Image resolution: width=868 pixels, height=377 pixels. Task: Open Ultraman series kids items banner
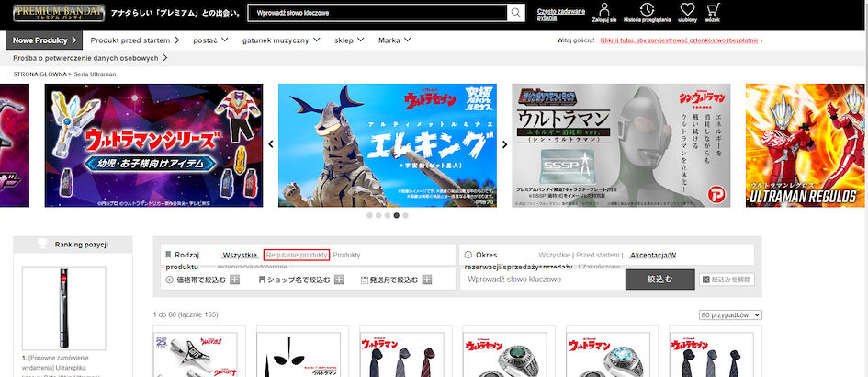coord(154,145)
